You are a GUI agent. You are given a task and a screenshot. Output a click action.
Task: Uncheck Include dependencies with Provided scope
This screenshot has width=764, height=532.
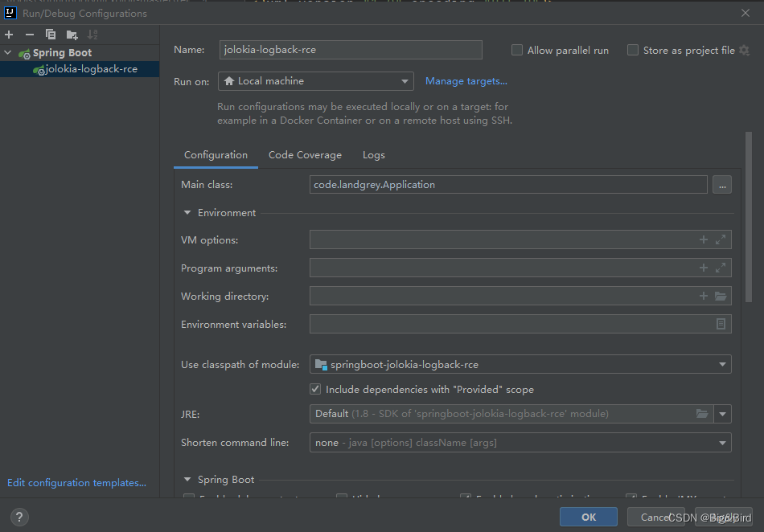(x=315, y=390)
